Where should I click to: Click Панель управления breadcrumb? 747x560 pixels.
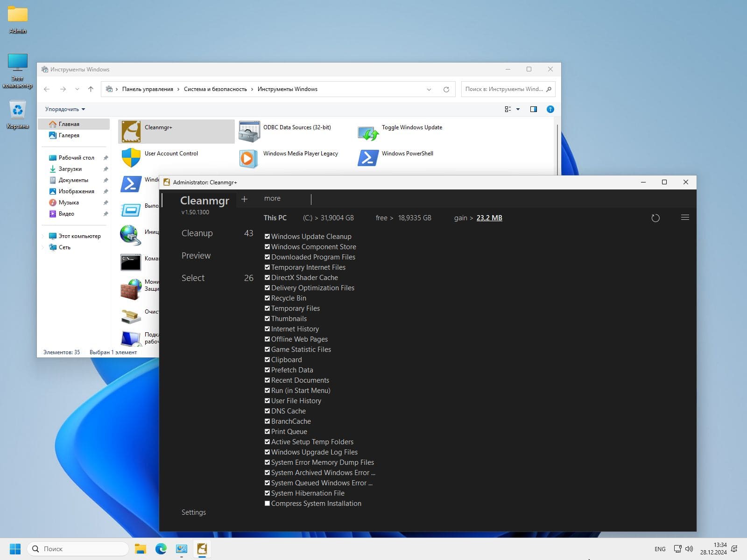(x=148, y=89)
